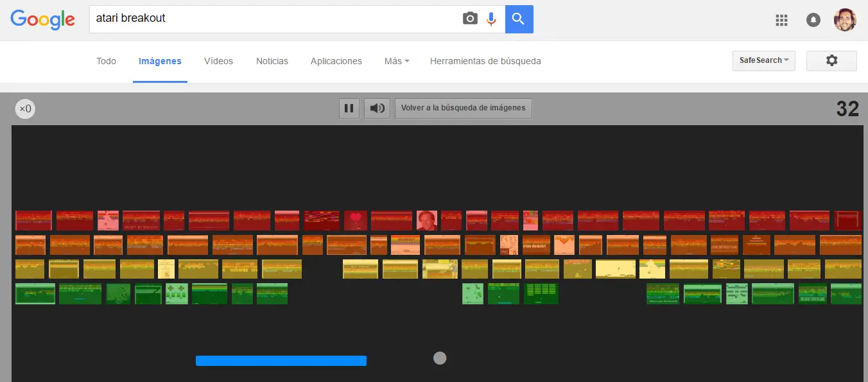Click the blue magnifier search button
This screenshot has width=868, height=382.
[x=519, y=19]
